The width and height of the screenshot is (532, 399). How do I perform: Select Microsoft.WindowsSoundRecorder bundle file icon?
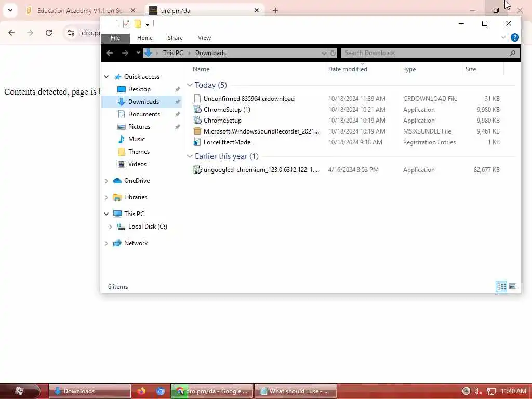[x=197, y=131]
